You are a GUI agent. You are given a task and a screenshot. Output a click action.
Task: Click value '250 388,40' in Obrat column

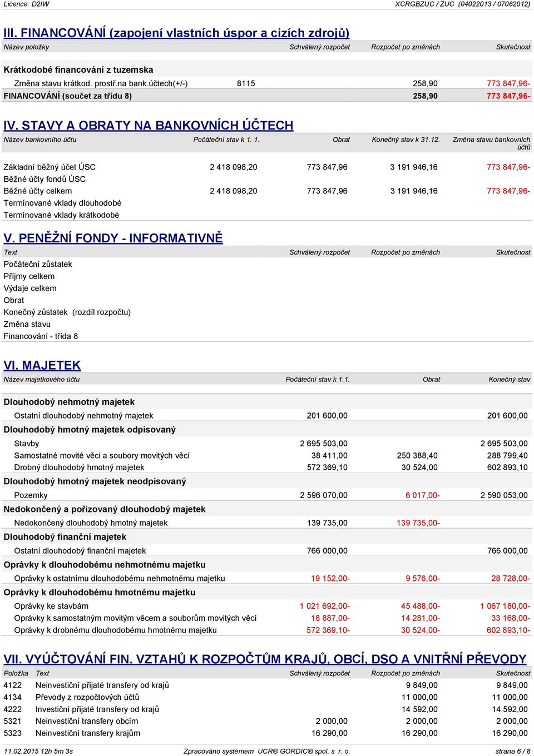tap(417, 455)
